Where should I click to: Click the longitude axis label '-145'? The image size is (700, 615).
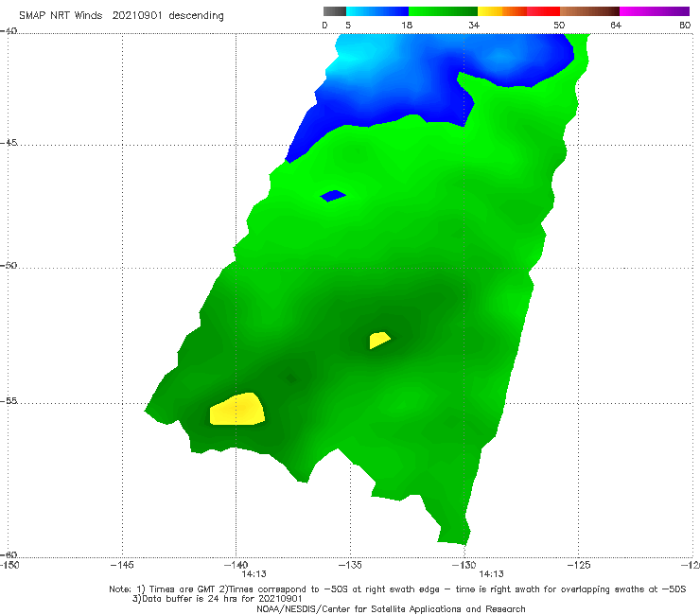click(122, 565)
